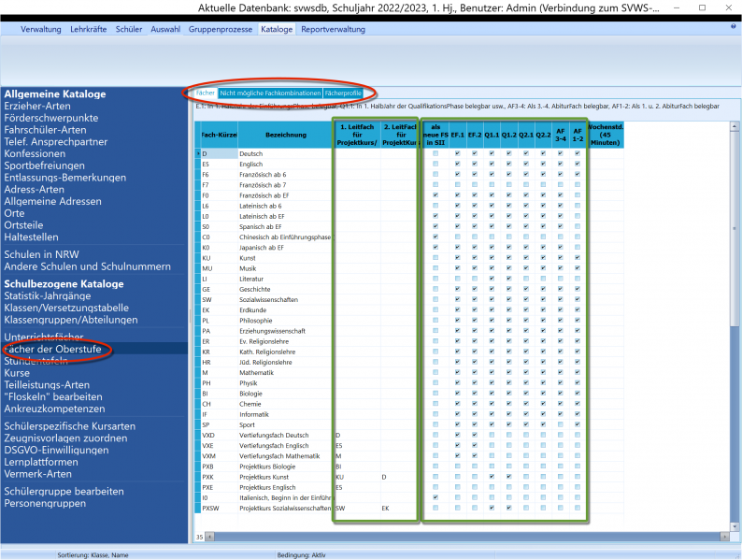
Task: Click Fach-Kürzel cell 'D' of Deutsch row
Action: (x=219, y=153)
